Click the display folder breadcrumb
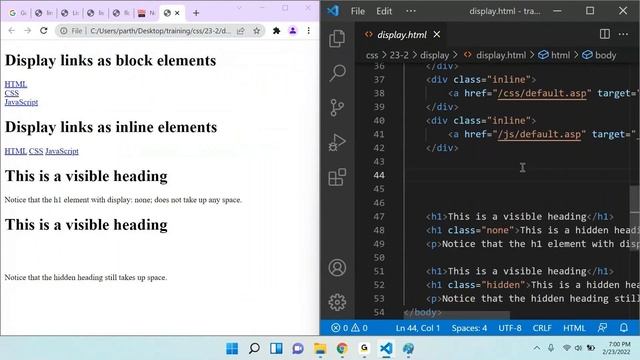Image resolution: width=640 pixels, height=360 pixels. (434, 55)
